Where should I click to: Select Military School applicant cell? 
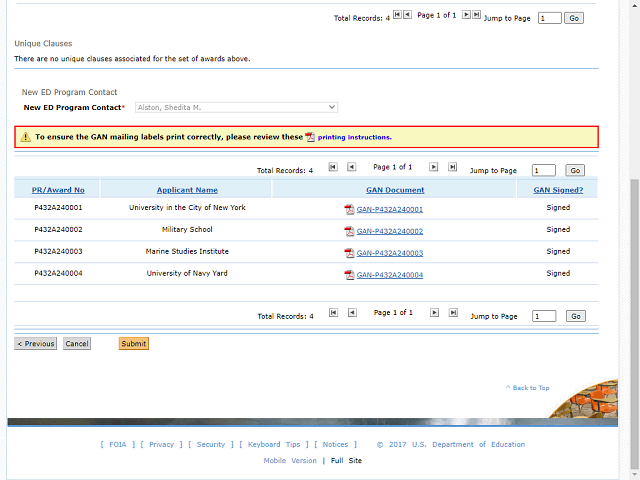click(187, 229)
